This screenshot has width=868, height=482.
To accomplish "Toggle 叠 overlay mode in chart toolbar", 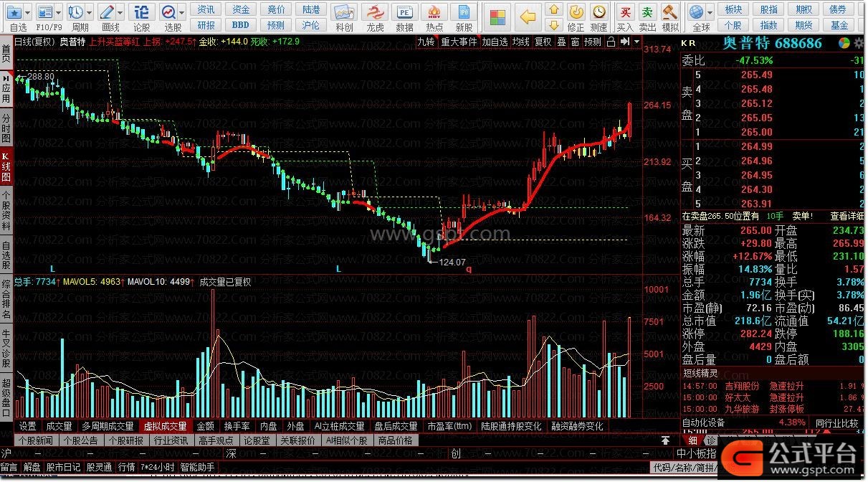I will coord(562,42).
